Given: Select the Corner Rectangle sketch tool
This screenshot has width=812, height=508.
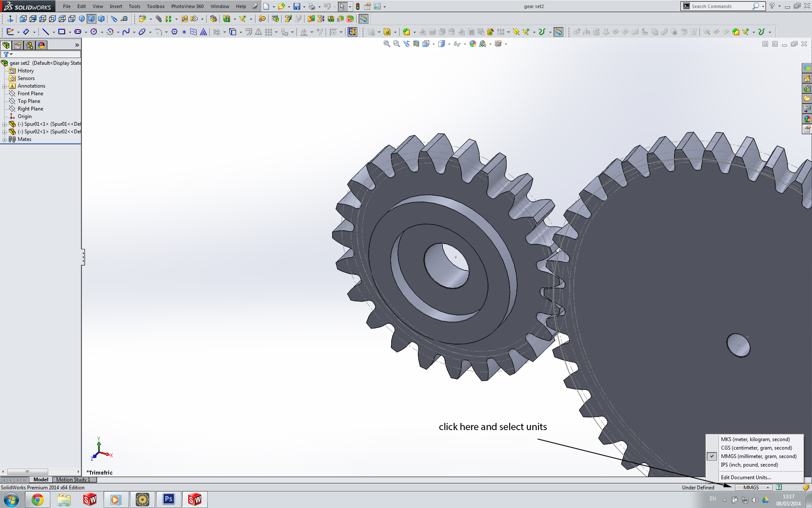Looking at the screenshot, I should tap(62, 32).
